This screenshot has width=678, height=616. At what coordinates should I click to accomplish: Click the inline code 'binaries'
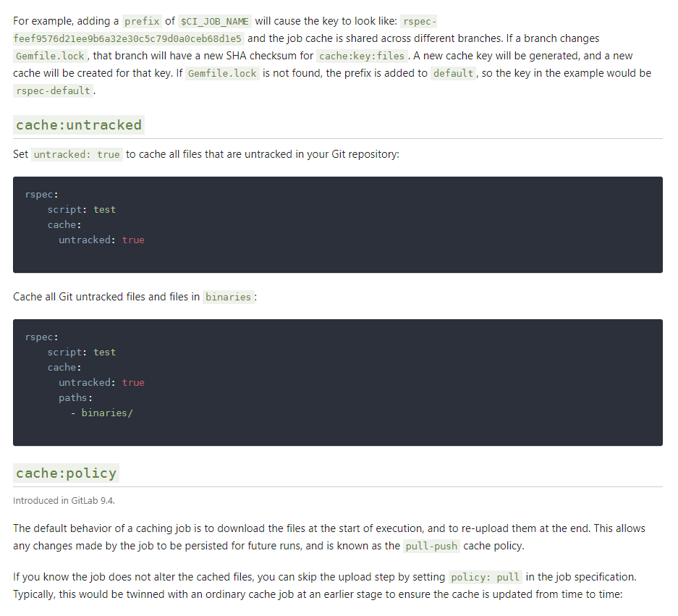(x=229, y=297)
